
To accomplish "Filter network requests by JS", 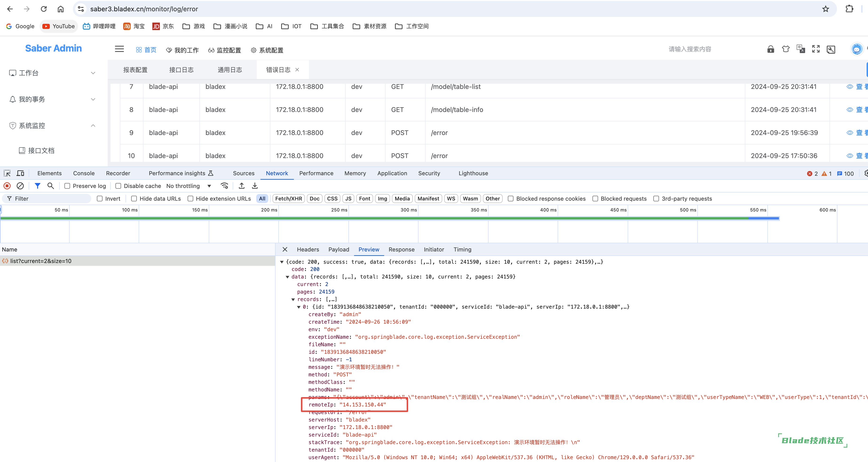I will click(x=348, y=199).
